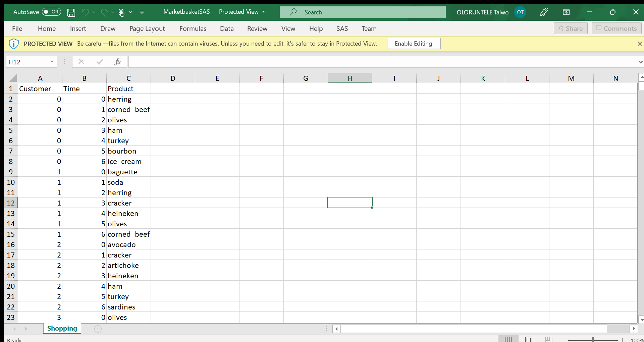
Task: Switch to Page Layout view icon
Action: pos(529,339)
